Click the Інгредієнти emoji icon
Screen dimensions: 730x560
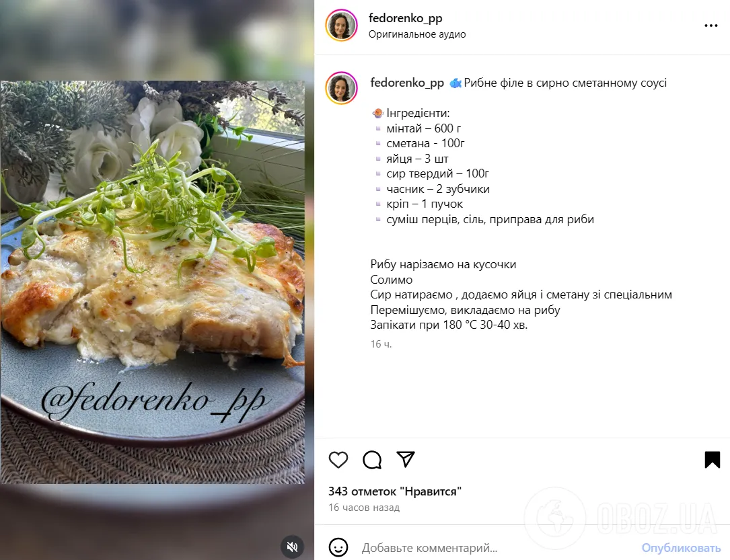click(377, 113)
